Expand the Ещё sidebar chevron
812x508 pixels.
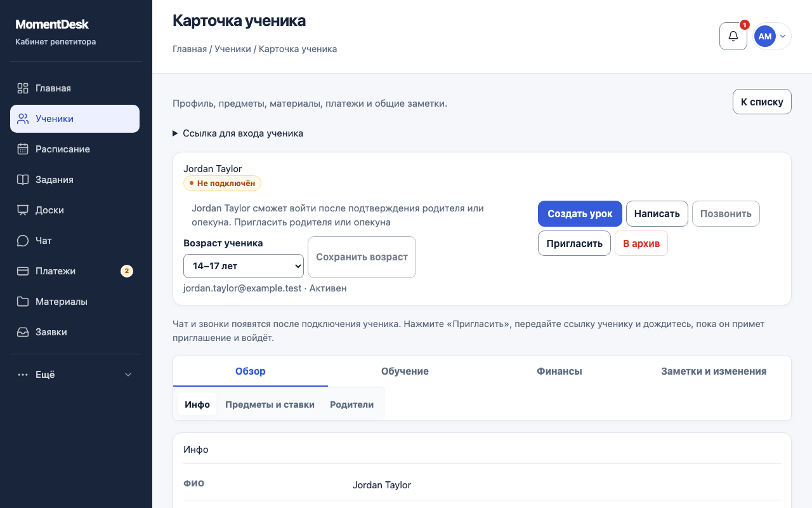coord(128,375)
